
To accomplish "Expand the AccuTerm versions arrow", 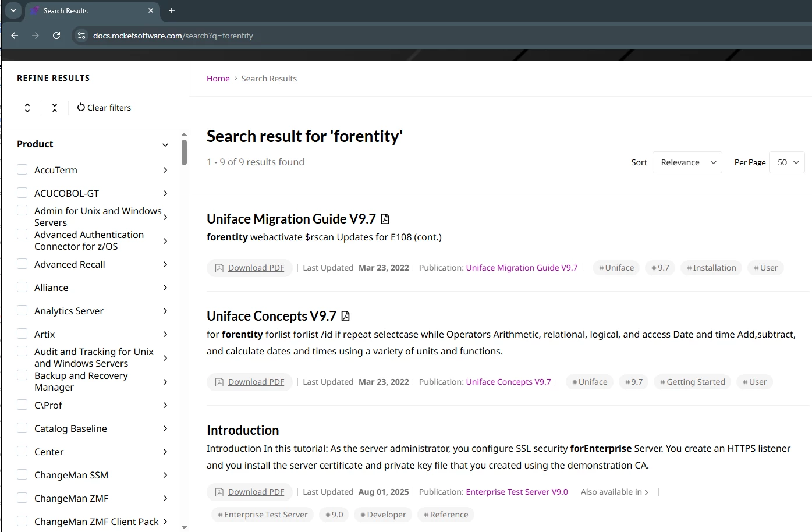I will coord(165,170).
